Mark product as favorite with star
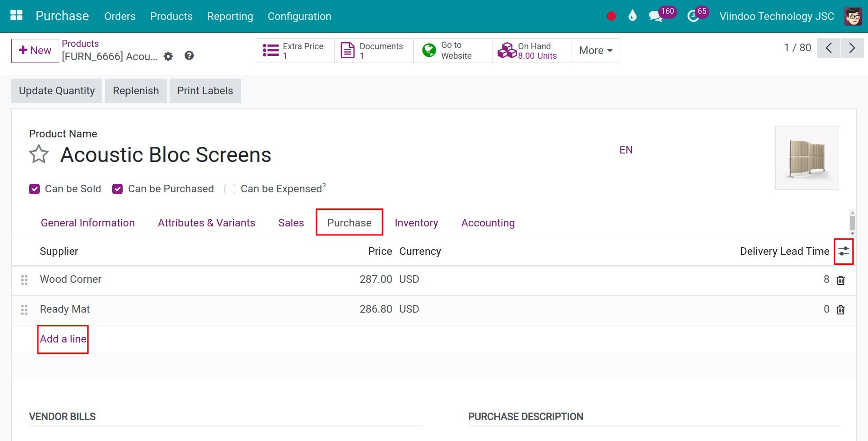 39,154
